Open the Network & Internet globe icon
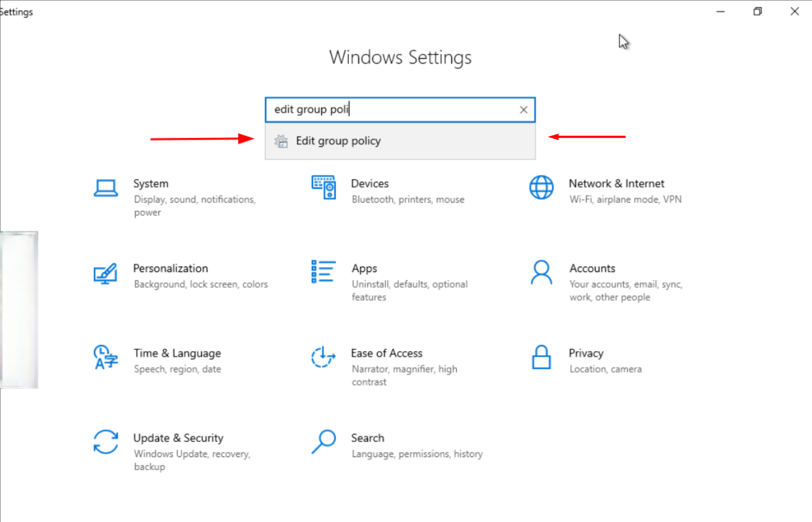Image resolution: width=812 pixels, height=522 pixels. [541, 187]
